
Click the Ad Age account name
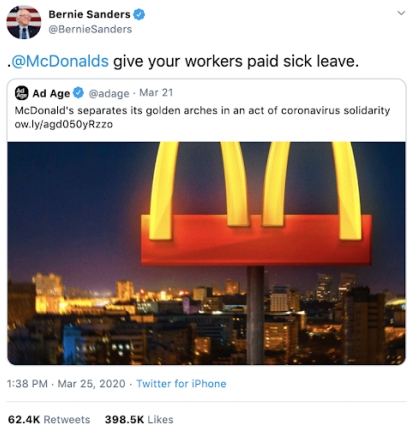pos(51,93)
